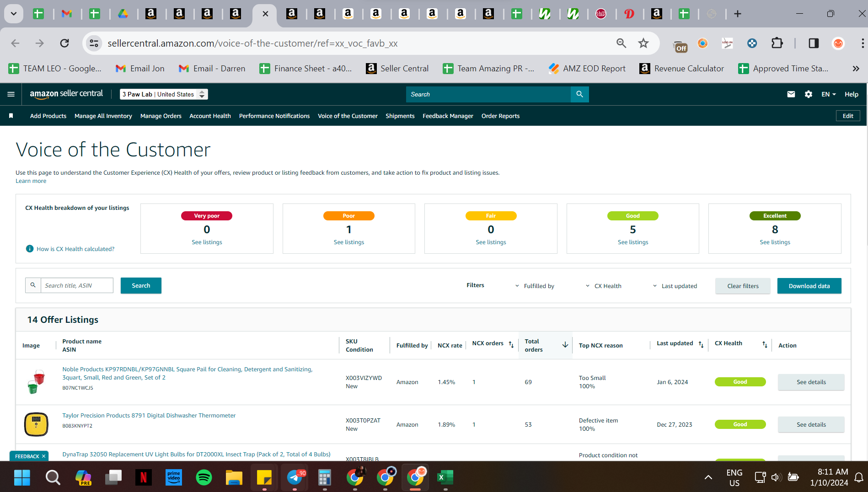This screenshot has width=868, height=492.
Task: Open File Explorer from the taskbar
Action: coord(234,477)
